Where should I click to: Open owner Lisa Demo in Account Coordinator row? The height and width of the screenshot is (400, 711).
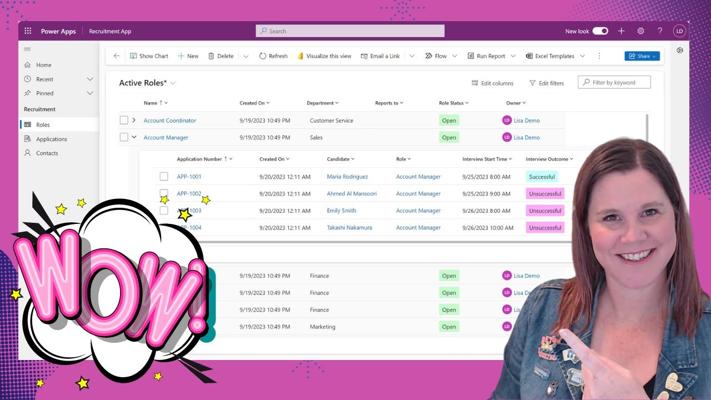[x=526, y=120]
